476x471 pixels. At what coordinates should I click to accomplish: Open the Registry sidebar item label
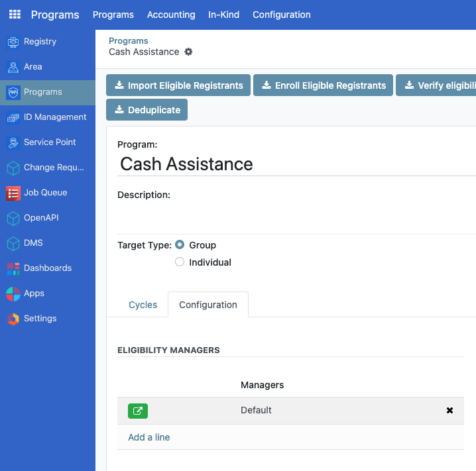[40, 41]
